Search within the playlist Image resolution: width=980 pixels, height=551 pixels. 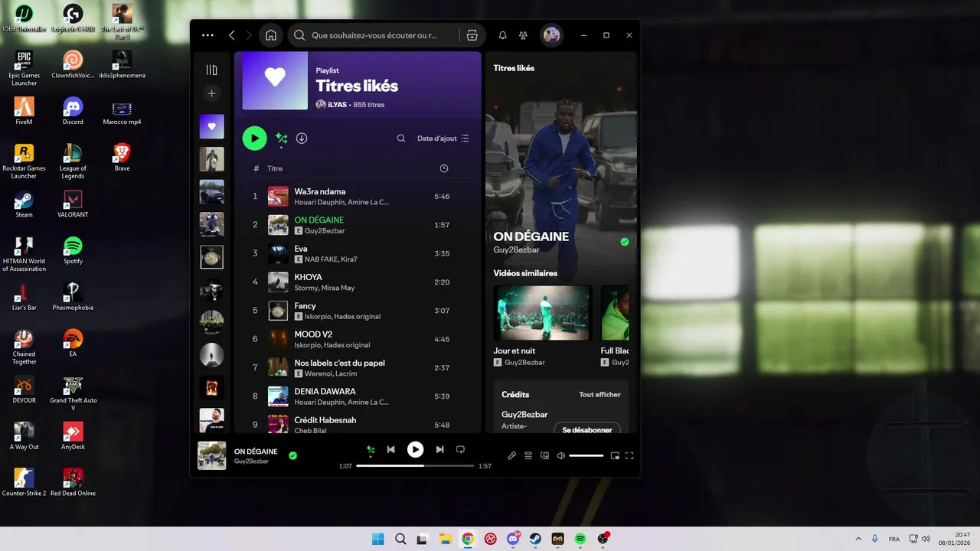coord(401,139)
